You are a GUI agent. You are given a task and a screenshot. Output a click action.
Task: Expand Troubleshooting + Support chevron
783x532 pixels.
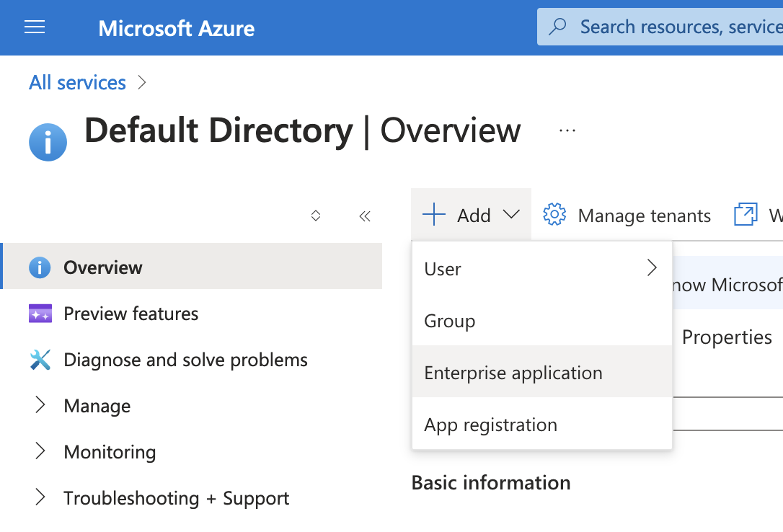tap(40, 497)
